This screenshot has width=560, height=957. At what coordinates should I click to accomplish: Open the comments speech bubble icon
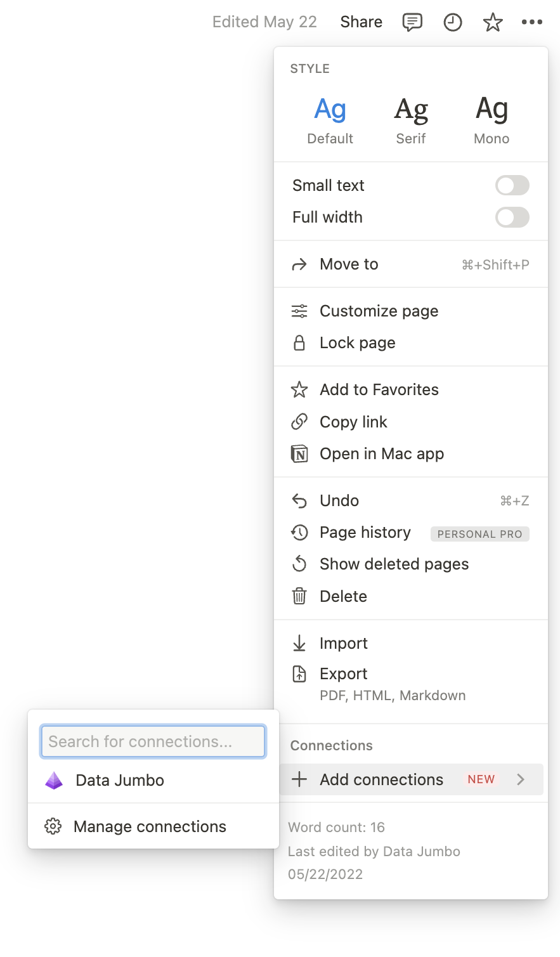pyautogui.click(x=412, y=22)
